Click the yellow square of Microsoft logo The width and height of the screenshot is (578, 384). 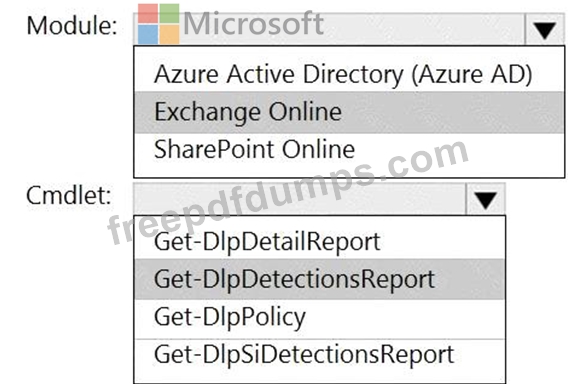point(169,34)
